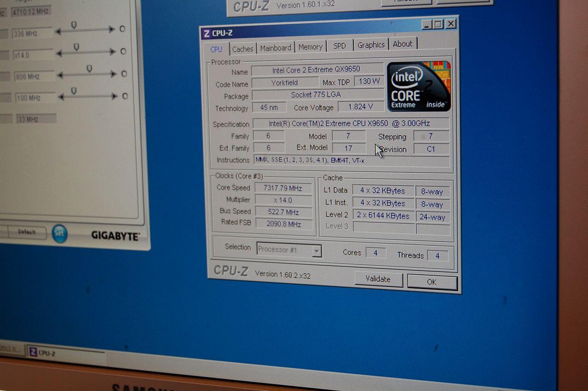Adjust the x14.0 multiplier slider handle
The height and width of the screenshot is (391, 588).
76,47
